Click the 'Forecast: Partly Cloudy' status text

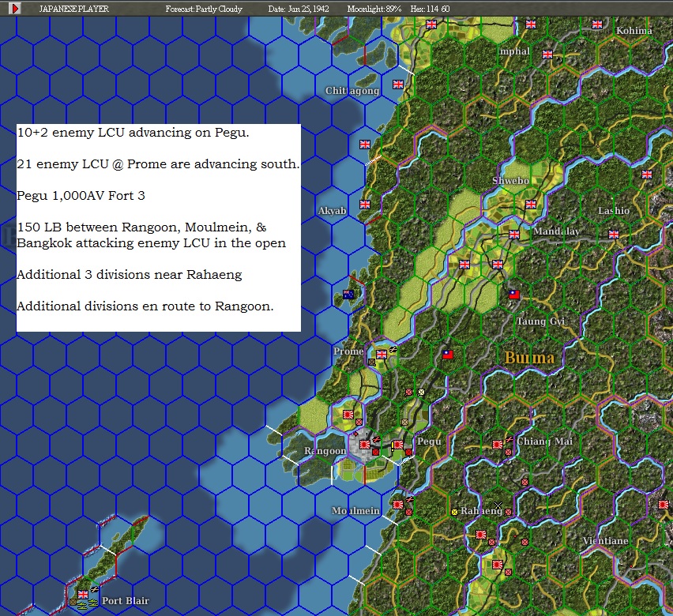point(204,9)
